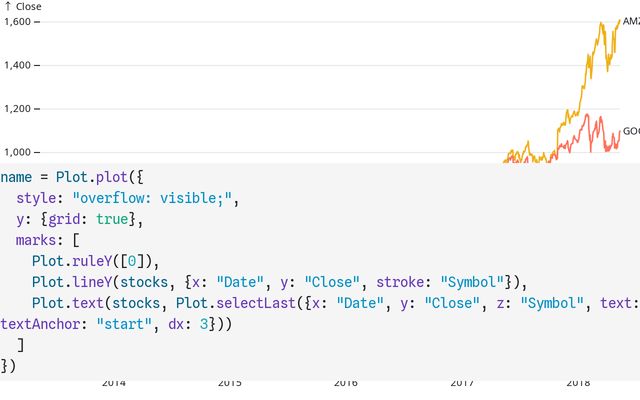Click the AMZN line end label

tap(631, 22)
